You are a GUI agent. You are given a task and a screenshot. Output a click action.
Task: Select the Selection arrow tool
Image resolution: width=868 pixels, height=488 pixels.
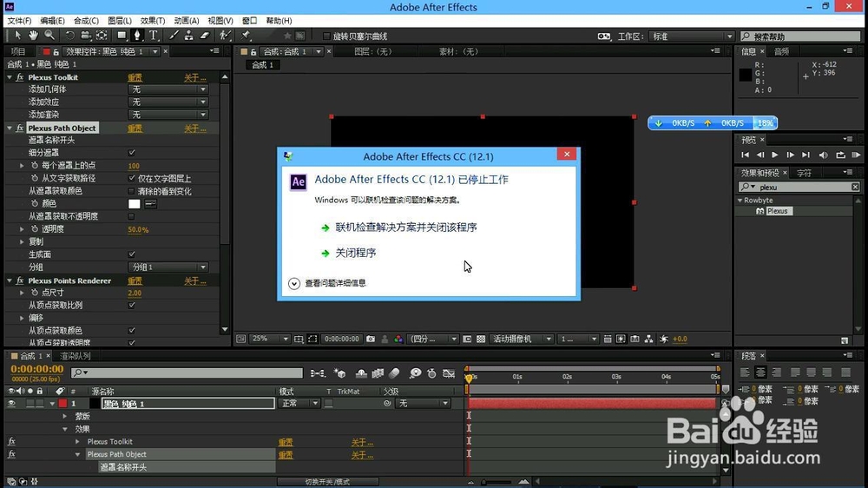(x=17, y=36)
